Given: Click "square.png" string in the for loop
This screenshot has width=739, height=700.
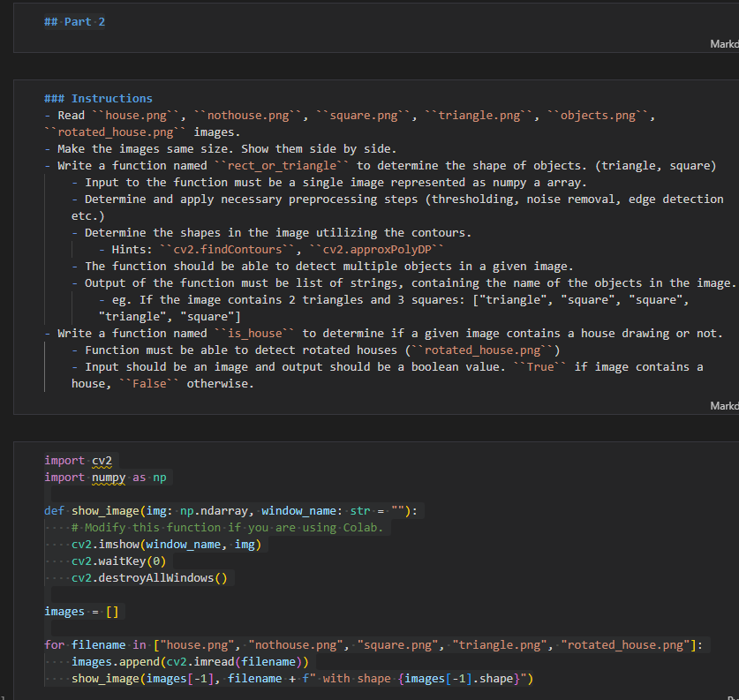Looking at the screenshot, I should pyautogui.click(x=397, y=645).
